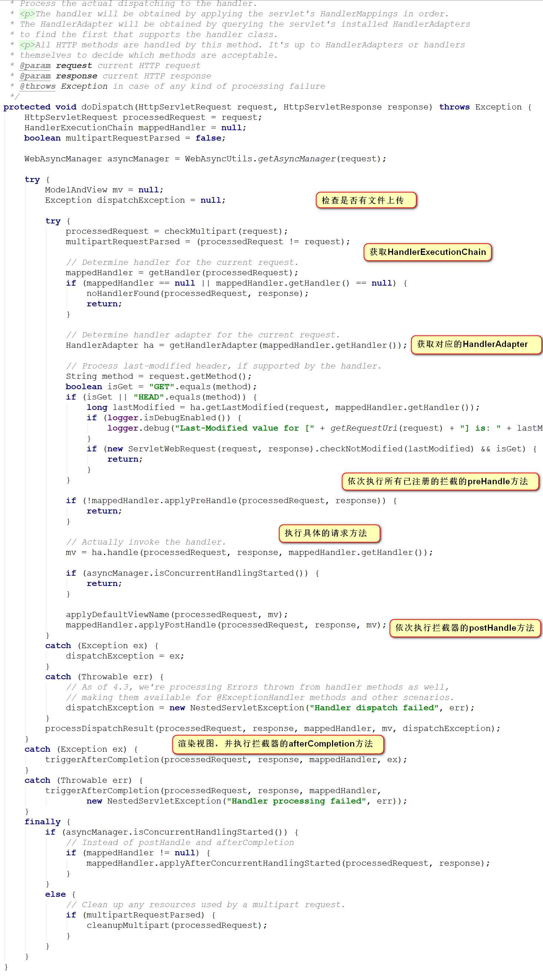
Task: Click comment 'Actually invoke the handler.'
Action: pos(146,542)
